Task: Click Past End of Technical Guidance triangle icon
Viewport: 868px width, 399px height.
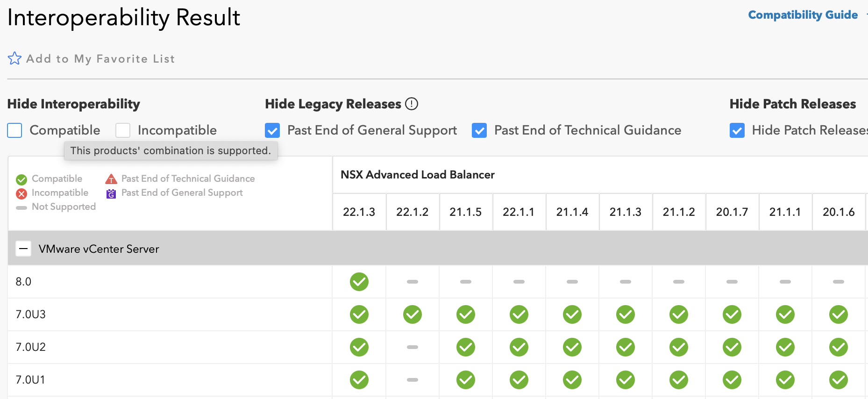Action: pos(111,179)
